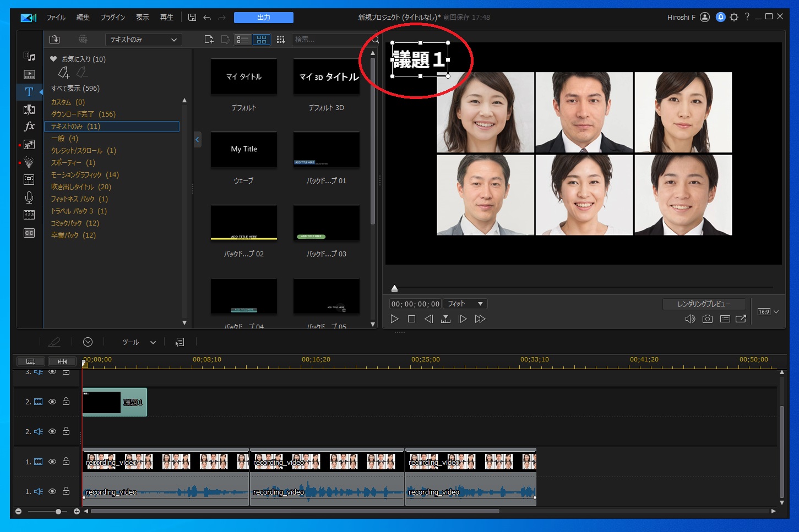
Task: Toggle visibility of video track 2
Action: [x=52, y=402]
